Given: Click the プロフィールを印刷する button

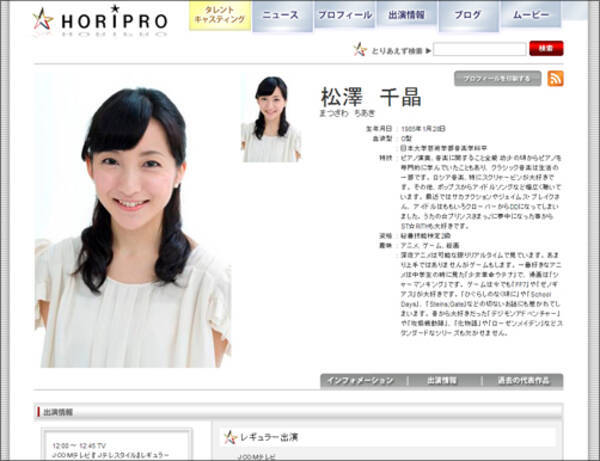Looking at the screenshot, I should click(497, 79).
